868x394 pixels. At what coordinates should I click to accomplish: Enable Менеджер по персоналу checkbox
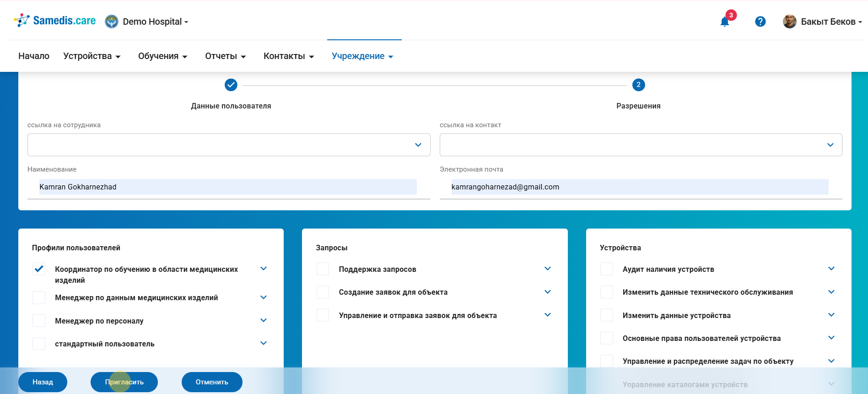39,321
